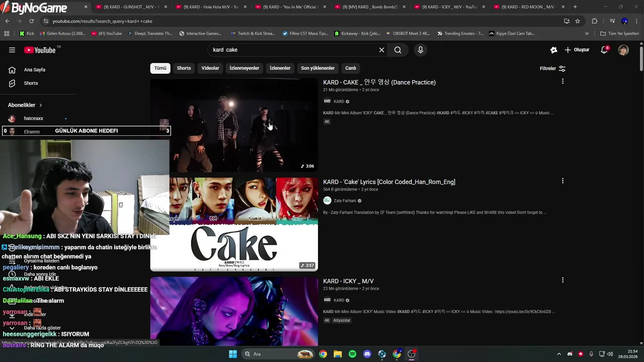Image resolution: width=644 pixels, height=362 pixels.
Task: Open KARD channel under Dance Practice video
Action: click(339, 102)
